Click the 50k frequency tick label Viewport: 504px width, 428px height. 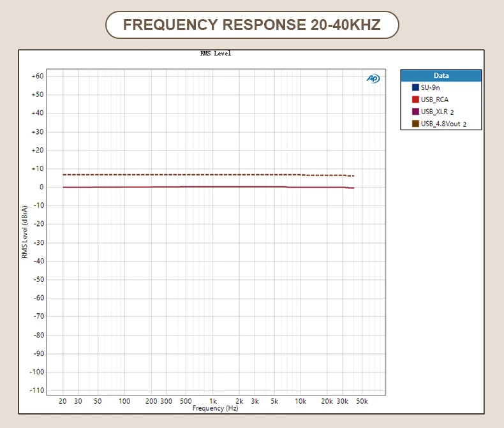click(362, 401)
